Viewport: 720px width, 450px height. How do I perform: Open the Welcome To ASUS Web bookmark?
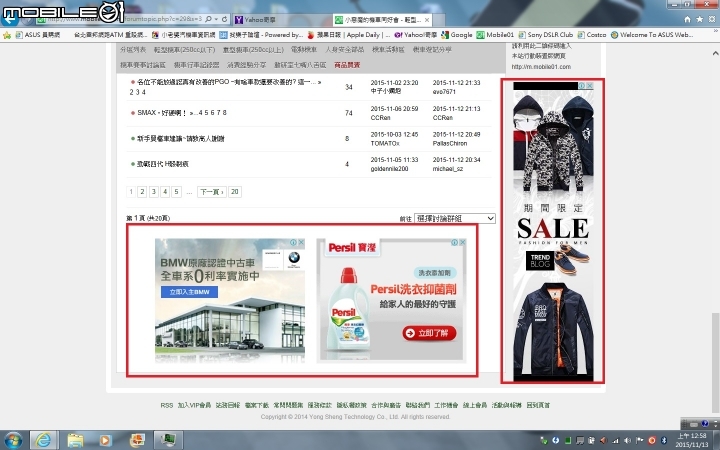point(652,35)
